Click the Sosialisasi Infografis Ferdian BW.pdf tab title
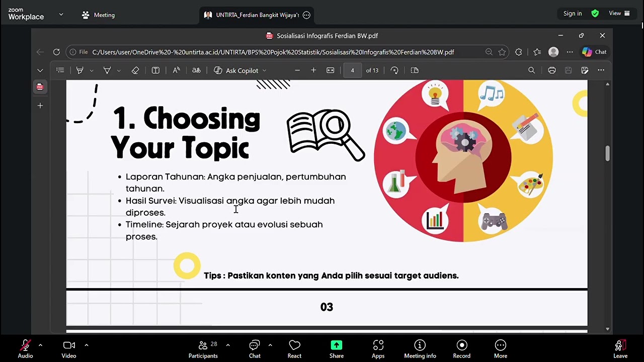The image size is (644, 362). tap(327, 36)
